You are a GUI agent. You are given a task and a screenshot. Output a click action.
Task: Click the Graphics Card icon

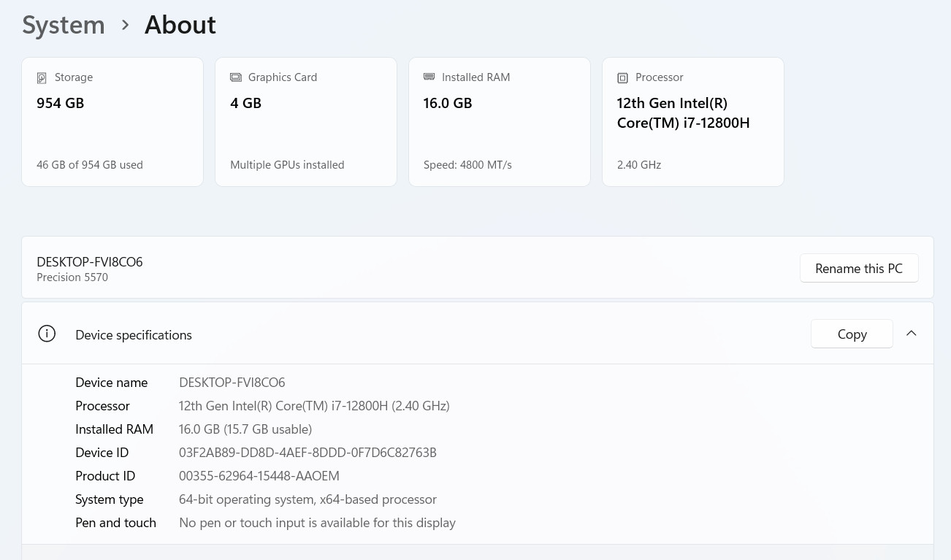[235, 77]
